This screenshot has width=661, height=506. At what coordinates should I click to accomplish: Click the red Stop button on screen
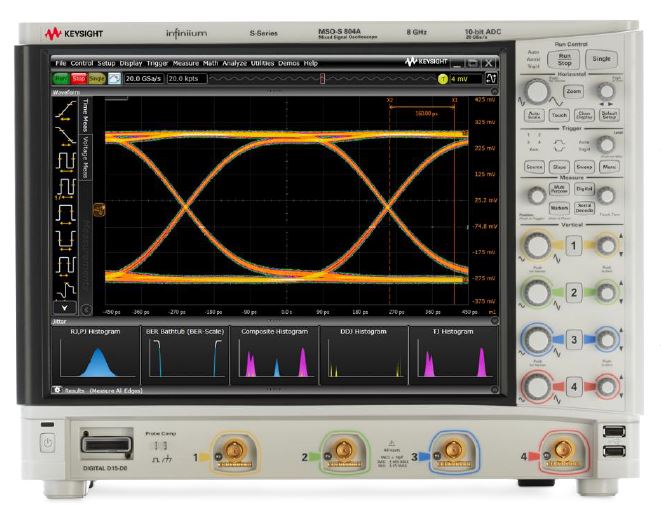pos(78,78)
